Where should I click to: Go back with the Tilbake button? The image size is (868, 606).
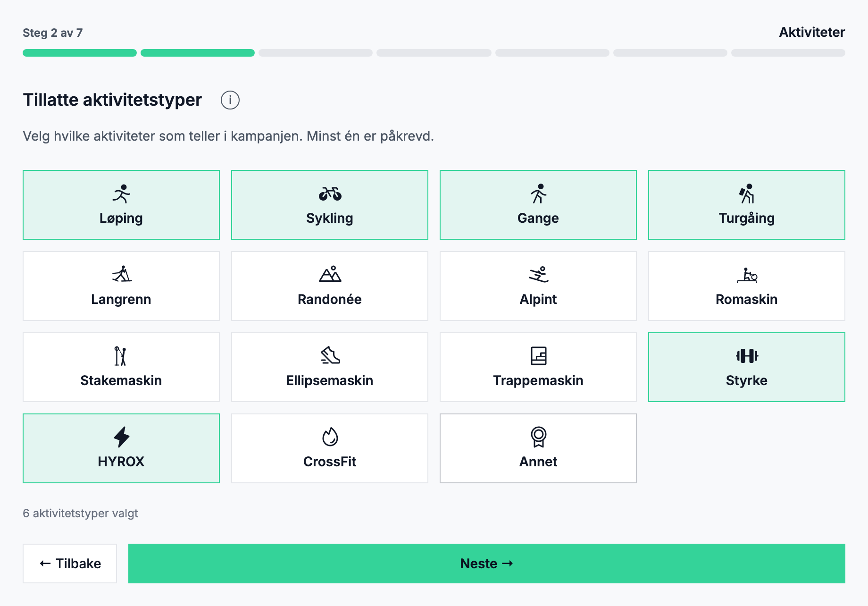[70, 564]
